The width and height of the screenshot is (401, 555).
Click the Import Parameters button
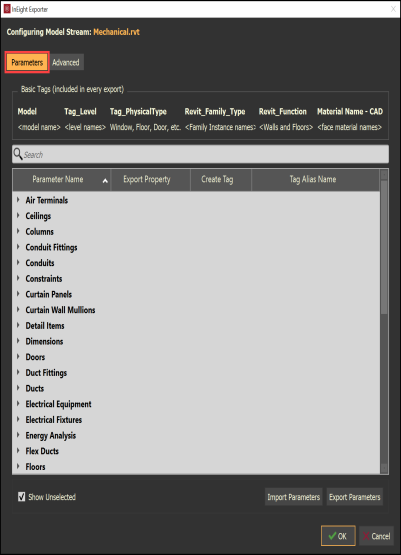pos(293,497)
